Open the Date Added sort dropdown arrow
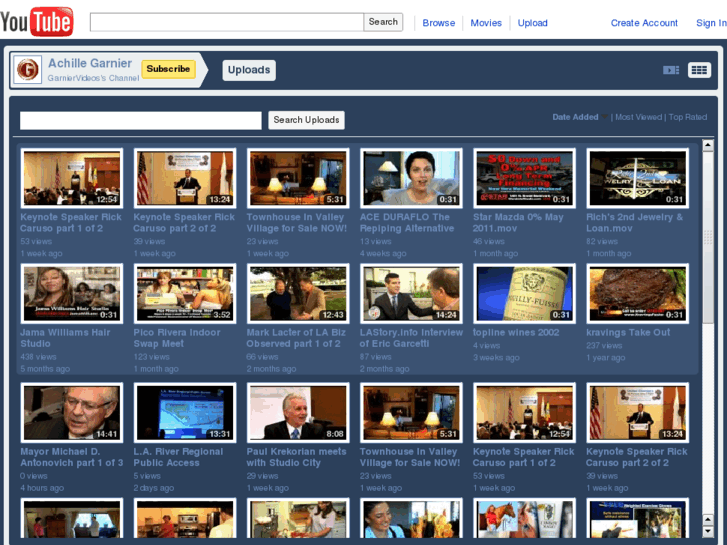This screenshot has height=545, width=727. [x=604, y=117]
